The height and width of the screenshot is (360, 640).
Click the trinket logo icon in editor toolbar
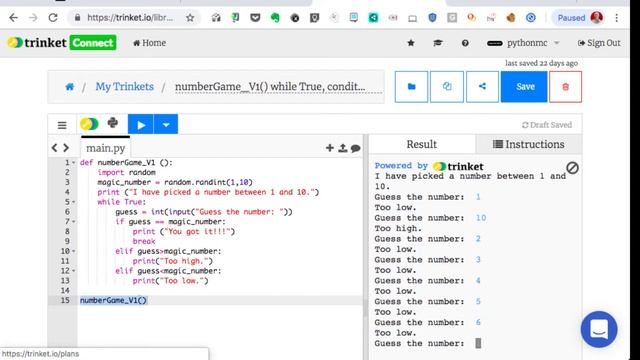pos(89,124)
